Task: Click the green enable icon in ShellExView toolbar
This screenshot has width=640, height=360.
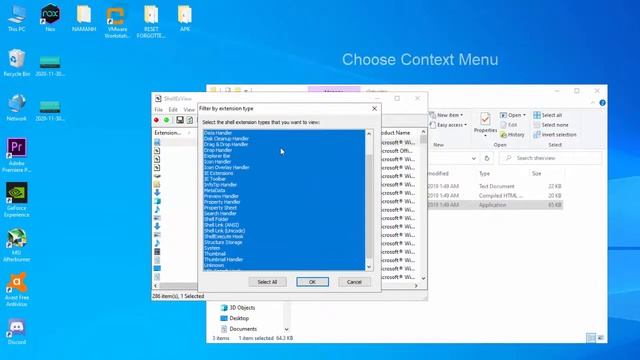Action: click(167, 120)
